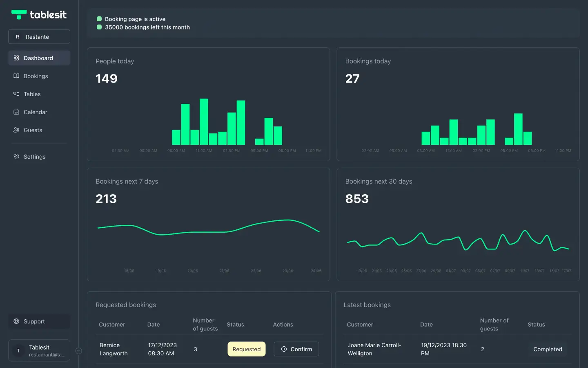This screenshot has height=368, width=588.
Task: Click customer Joane Marie Carroll-Welligton
Action: 374,349
